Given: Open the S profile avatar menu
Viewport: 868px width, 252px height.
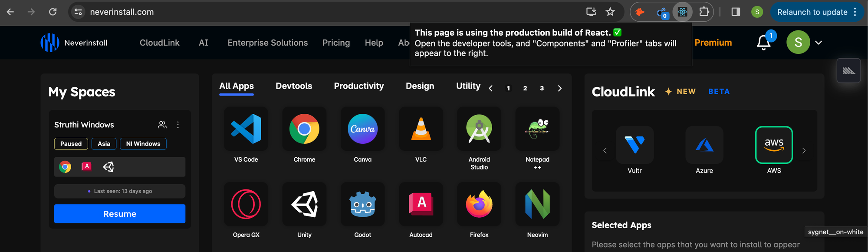Looking at the screenshot, I should coord(798,43).
